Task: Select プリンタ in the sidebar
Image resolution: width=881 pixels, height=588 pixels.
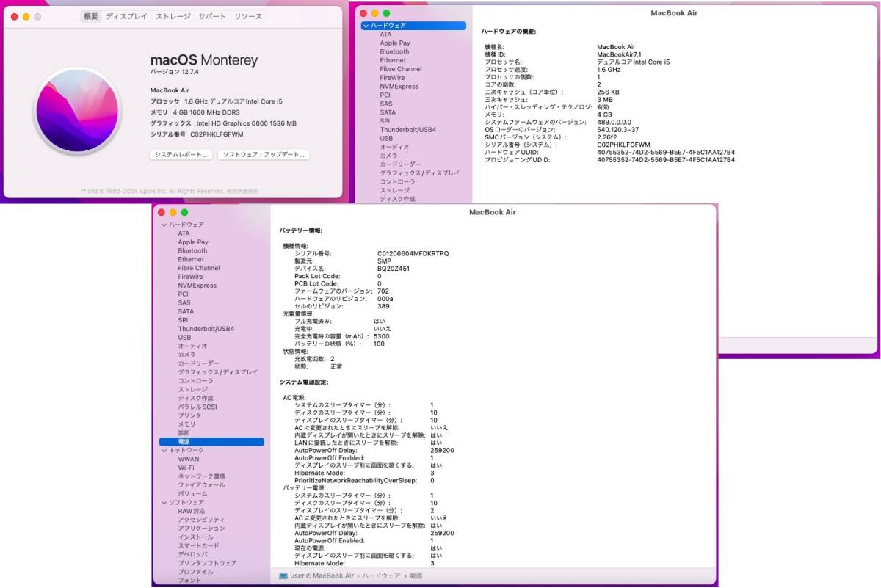Action: 189,415
